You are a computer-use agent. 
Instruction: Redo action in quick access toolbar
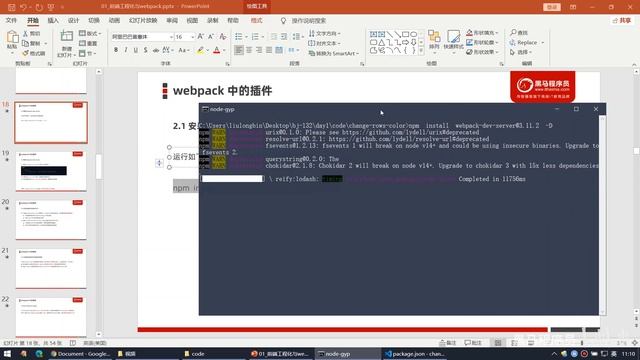pyautogui.click(x=39, y=7)
